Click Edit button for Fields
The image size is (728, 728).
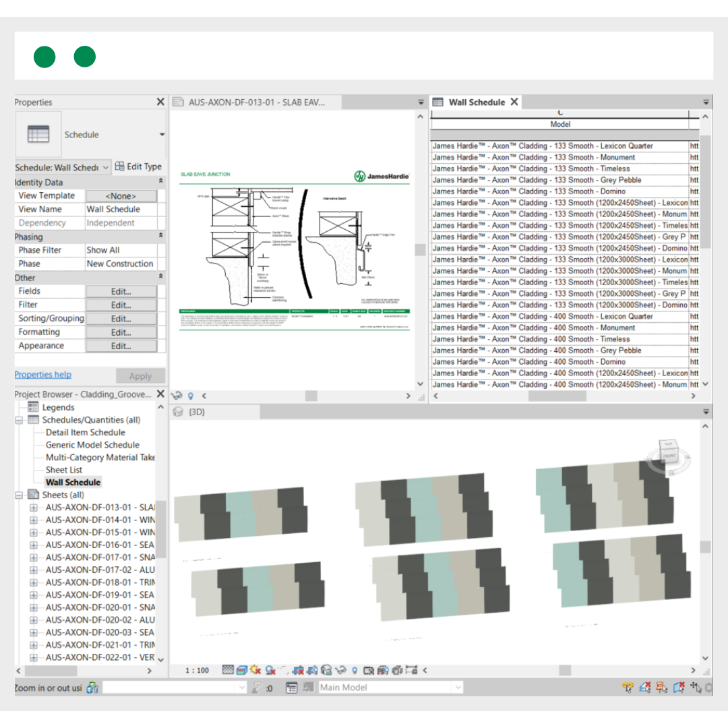(121, 292)
